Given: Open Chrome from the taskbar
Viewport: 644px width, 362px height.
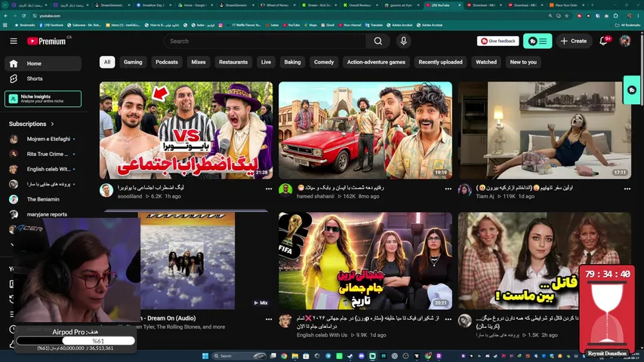Looking at the screenshot, I should coord(284,356).
